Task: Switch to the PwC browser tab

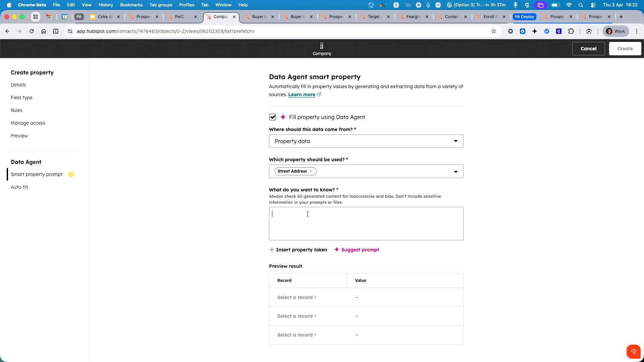Action: coord(179,16)
